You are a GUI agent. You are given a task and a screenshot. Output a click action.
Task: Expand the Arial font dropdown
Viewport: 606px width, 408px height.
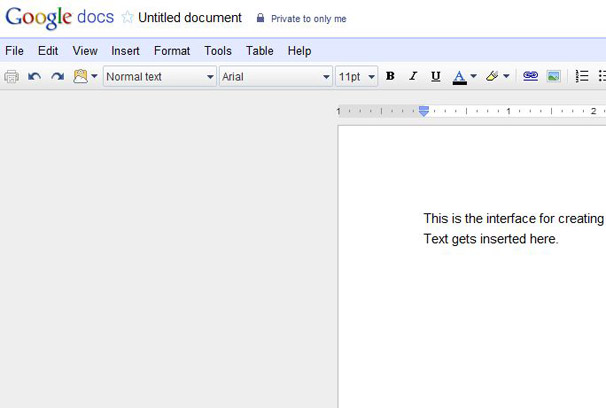pos(276,77)
